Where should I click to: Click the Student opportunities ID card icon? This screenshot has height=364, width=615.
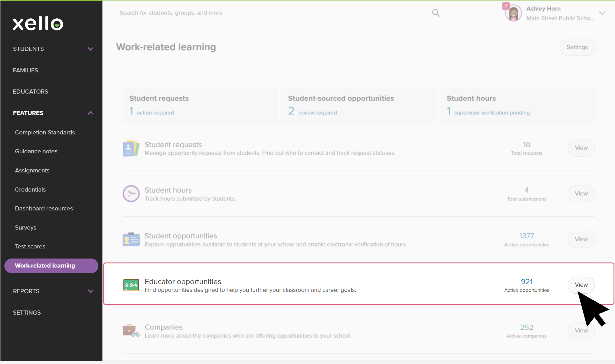coord(131,239)
